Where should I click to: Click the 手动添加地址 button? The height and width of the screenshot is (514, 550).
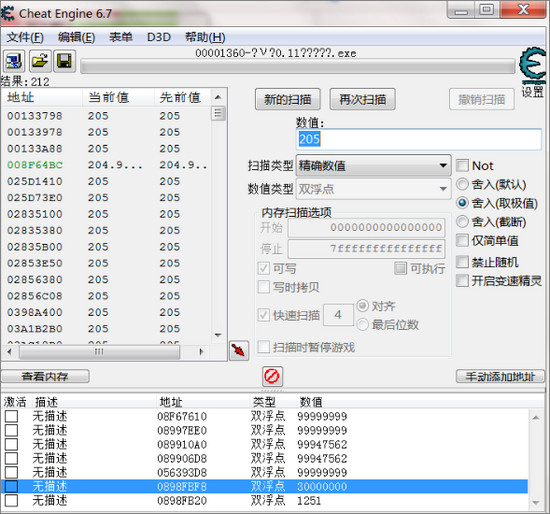point(500,376)
